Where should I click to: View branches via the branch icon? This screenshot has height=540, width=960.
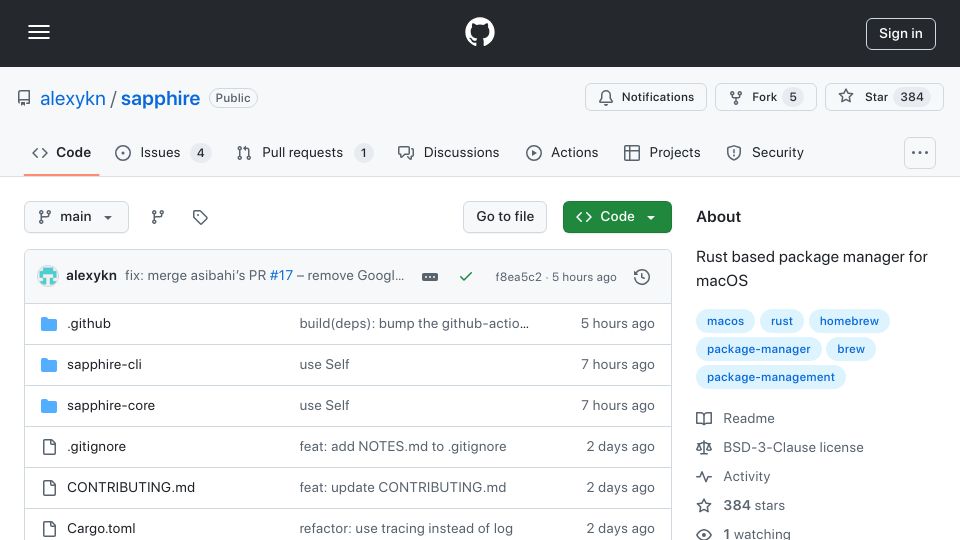point(158,217)
